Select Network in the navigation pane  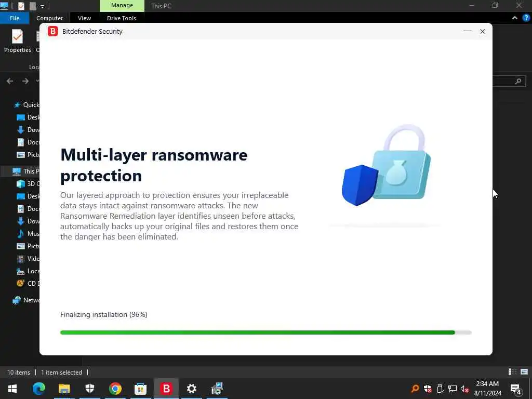26,300
